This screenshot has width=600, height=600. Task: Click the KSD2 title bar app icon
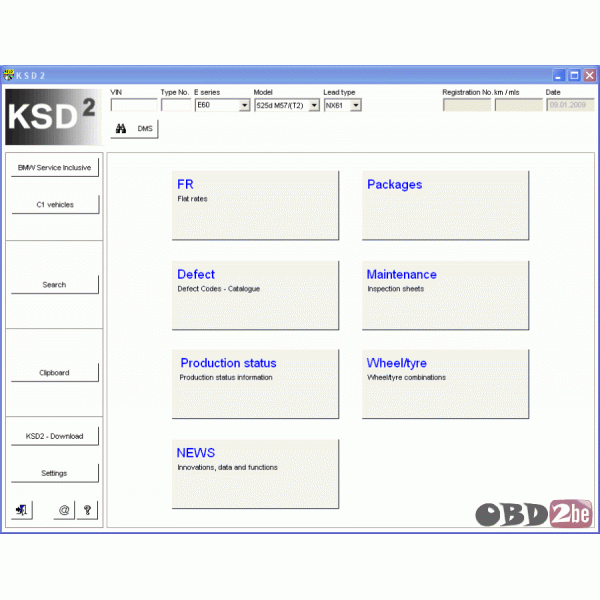tap(8, 75)
